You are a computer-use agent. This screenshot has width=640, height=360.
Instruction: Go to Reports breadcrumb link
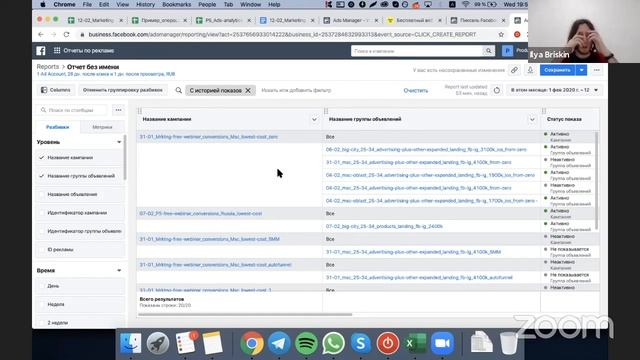point(48,67)
